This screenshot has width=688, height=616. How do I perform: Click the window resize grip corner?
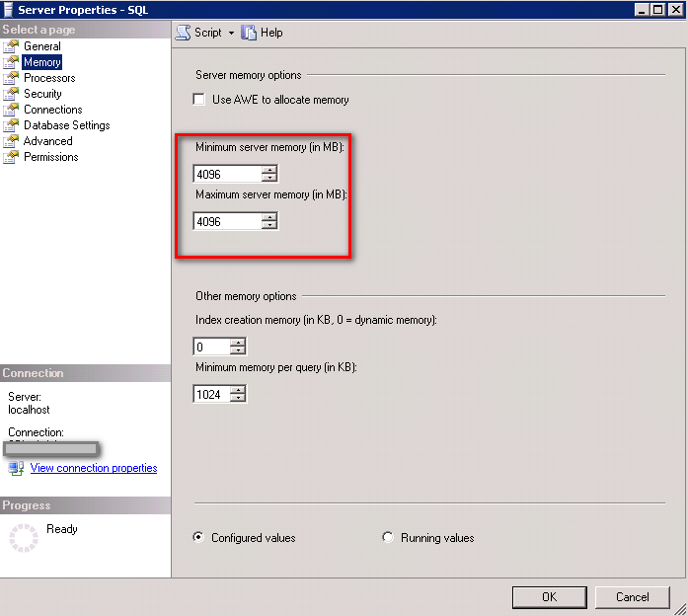click(680, 609)
